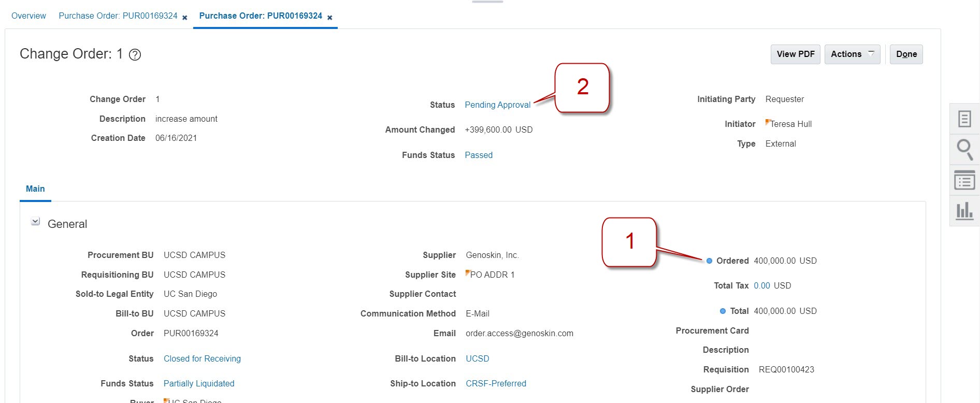Image resolution: width=980 pixels, height=403 pixels.
Task: Click the help question mark icon
Action: tap(135, 55)
